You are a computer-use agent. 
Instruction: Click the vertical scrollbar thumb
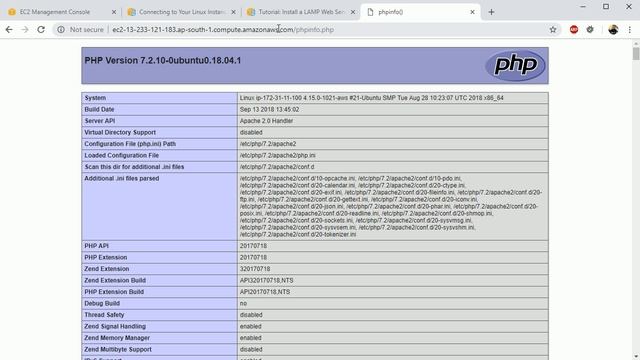(636, 53)
